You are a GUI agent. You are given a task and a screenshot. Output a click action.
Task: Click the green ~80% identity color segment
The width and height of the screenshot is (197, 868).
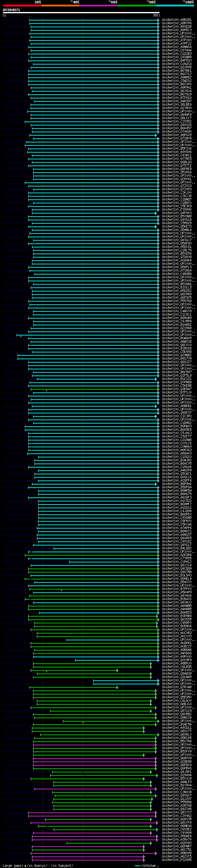tap(137, 6)
